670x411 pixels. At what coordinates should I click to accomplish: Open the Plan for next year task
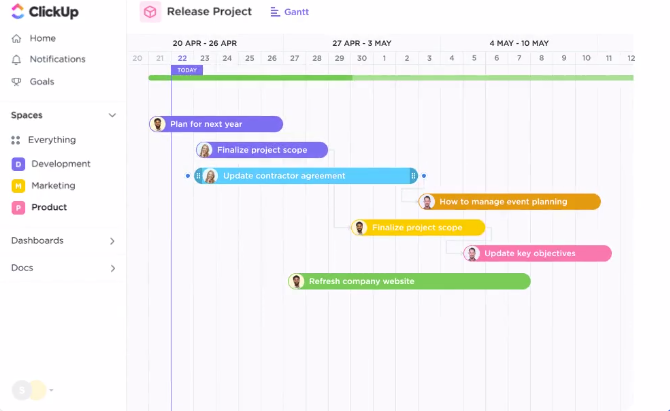[x=216, y=124]
